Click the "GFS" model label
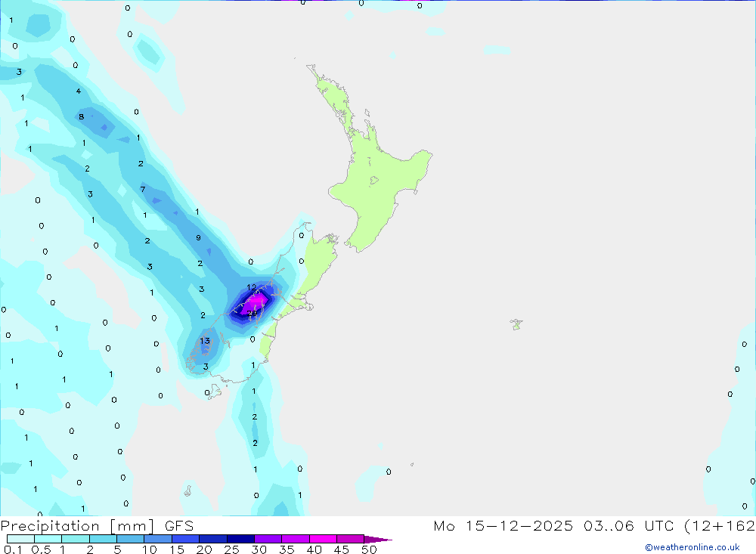This screenshot has height=554, width=756. [x=179, y=526]
